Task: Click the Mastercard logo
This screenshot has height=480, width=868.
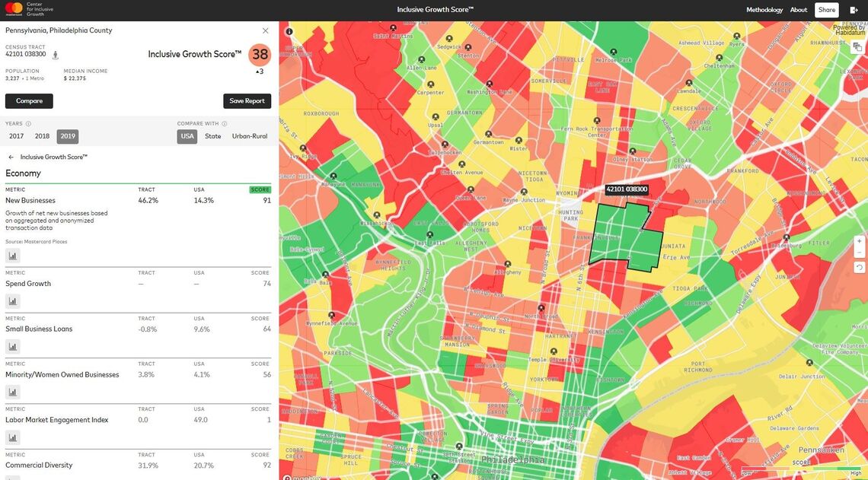Action: click(x=14, y=8)
